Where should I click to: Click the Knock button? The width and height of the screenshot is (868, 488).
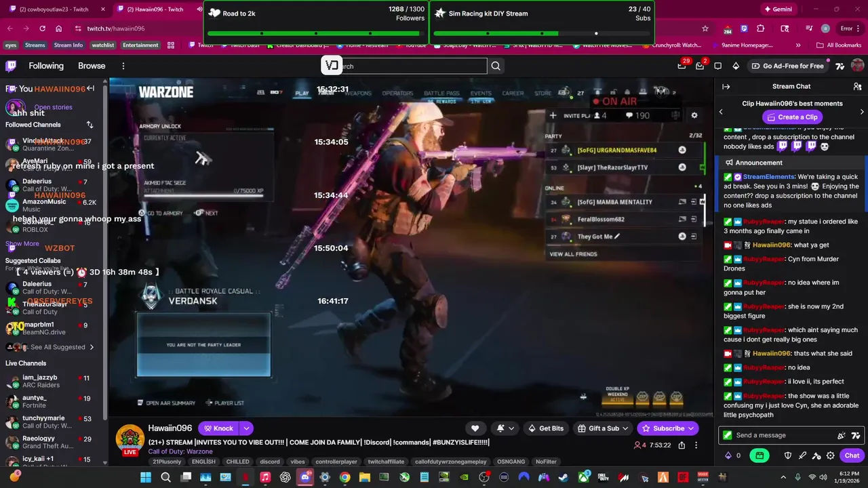pyautogui.click(x=218, y=428)
